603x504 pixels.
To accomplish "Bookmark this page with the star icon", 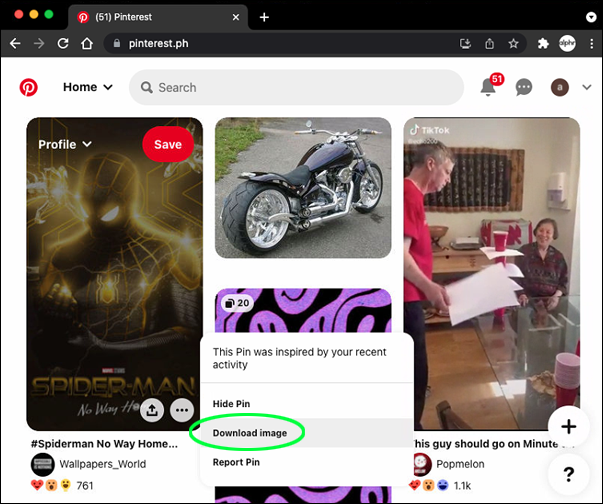I will pos(513,43).
